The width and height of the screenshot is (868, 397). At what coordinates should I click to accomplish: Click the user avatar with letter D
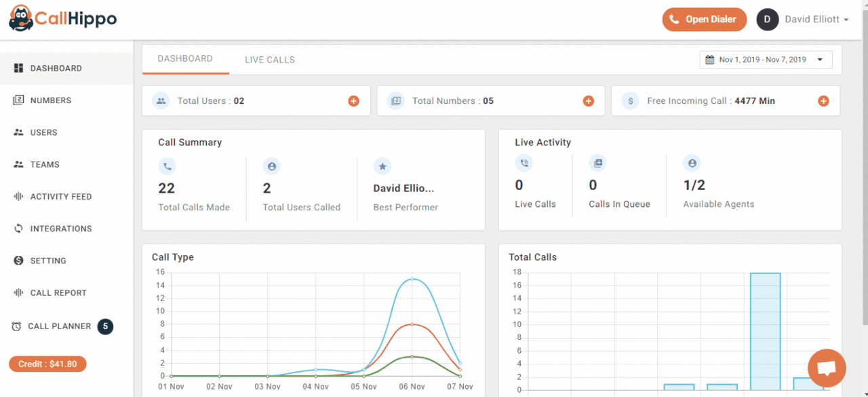pos(767,19)
